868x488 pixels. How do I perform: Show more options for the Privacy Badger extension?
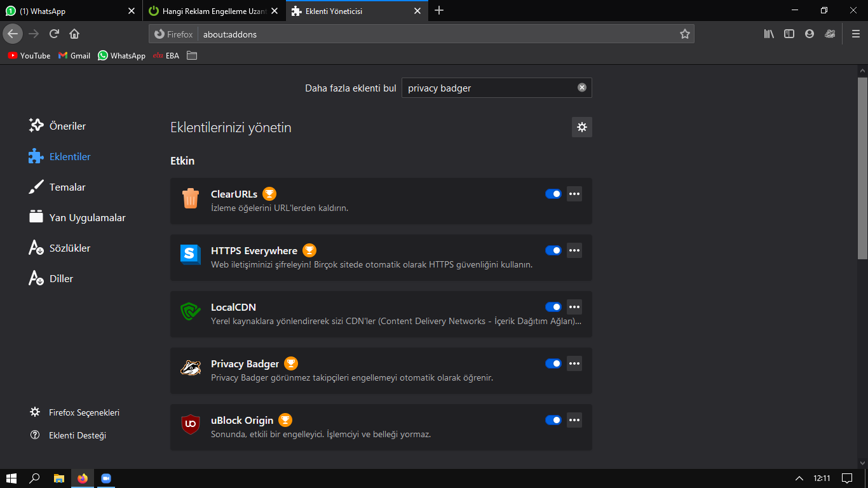pos(574,363)
